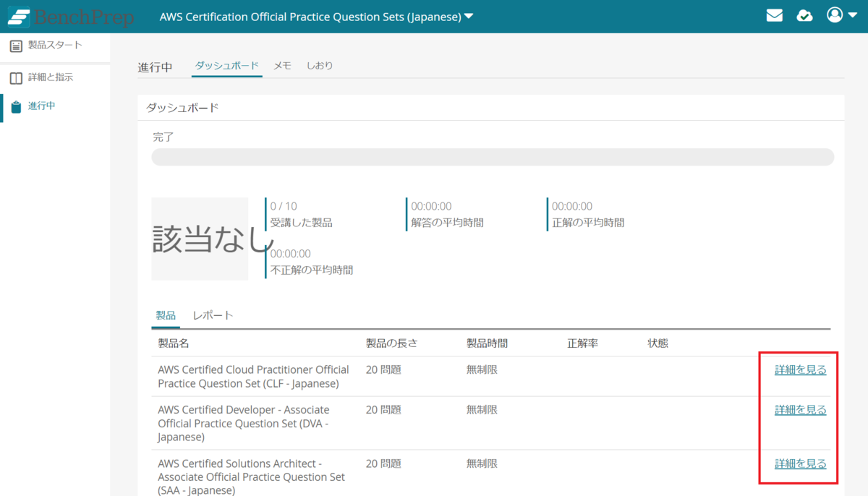This screenshot has height=496, width=868.
Task: Click the 進行中 page heading
Action: [155, 67]
